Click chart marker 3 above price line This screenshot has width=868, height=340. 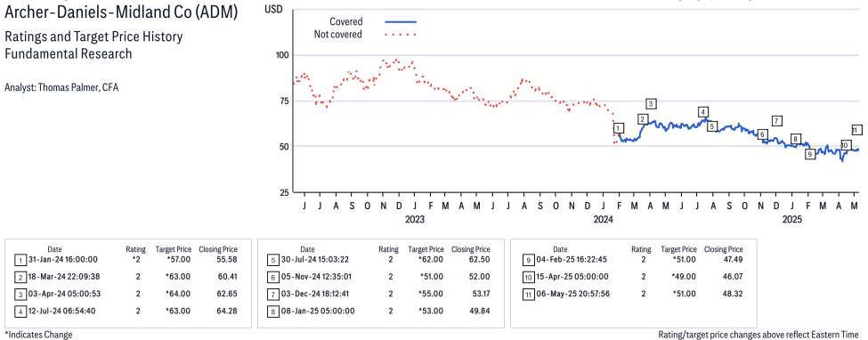pyautogui.click(x=651, y=103)
